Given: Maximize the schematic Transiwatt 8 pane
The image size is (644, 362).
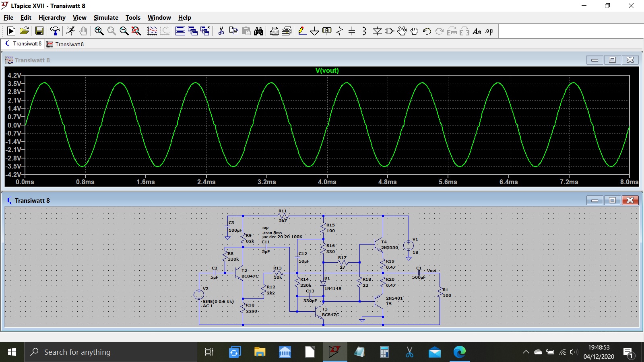Looking at the screenshot, I should pos(612,200).
